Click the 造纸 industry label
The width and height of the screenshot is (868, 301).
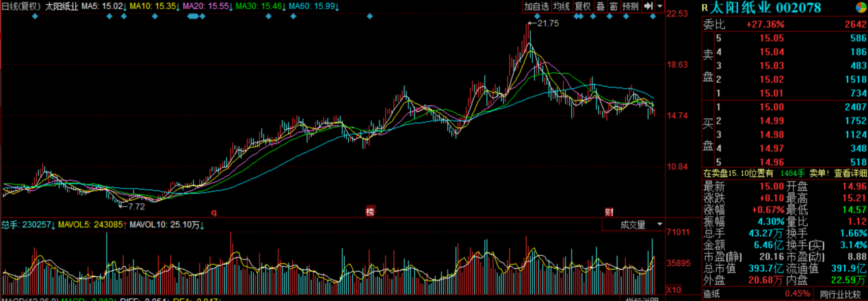click(x=712, y=294)
